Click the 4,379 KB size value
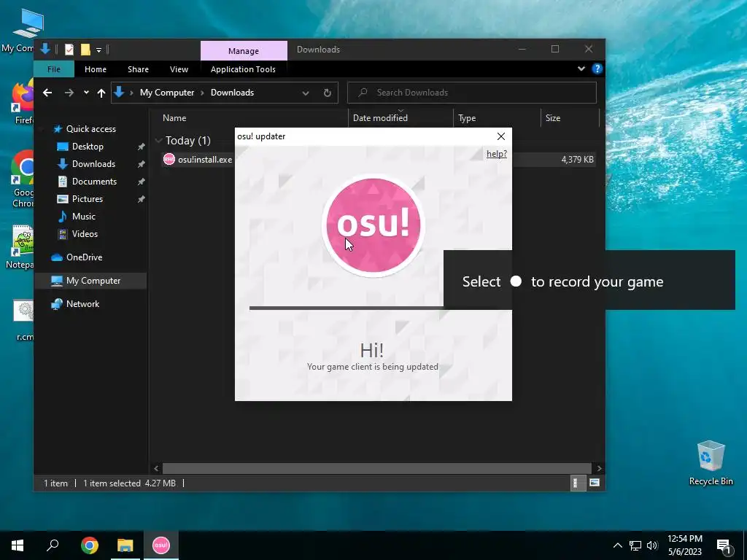 coord(577,160)
